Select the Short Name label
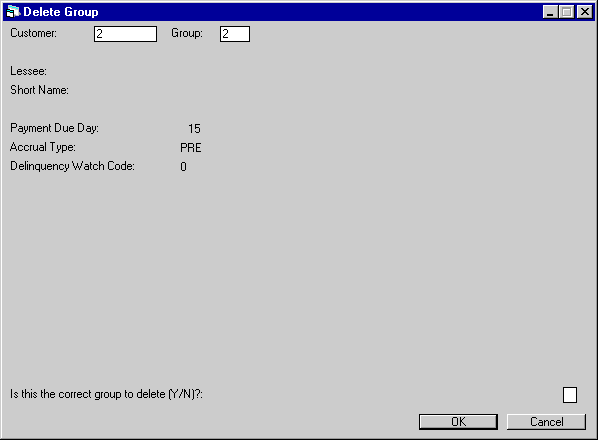598x440 pixels. click(x=39, y=90)
